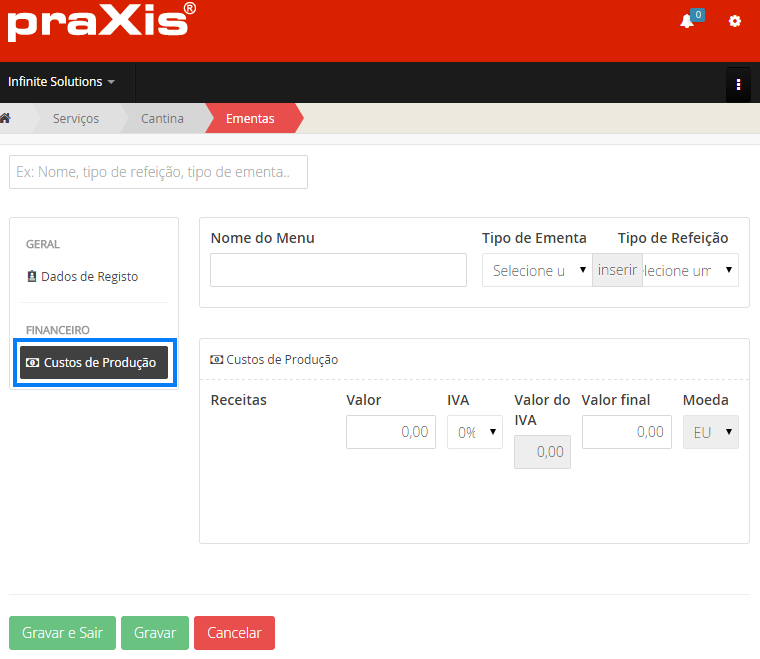Navigate to Cantina breadcrumb
Screen dimensions: 760x659
pos(162,118)
